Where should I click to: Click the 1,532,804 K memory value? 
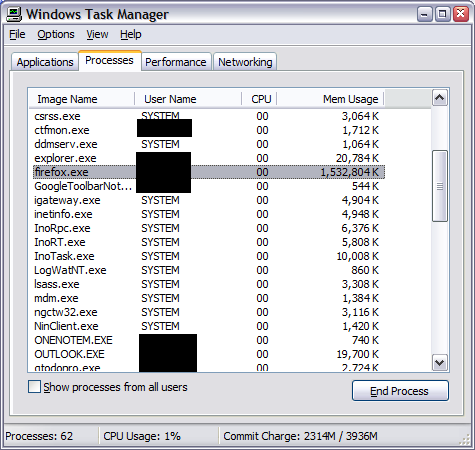(x=349, y=172)
